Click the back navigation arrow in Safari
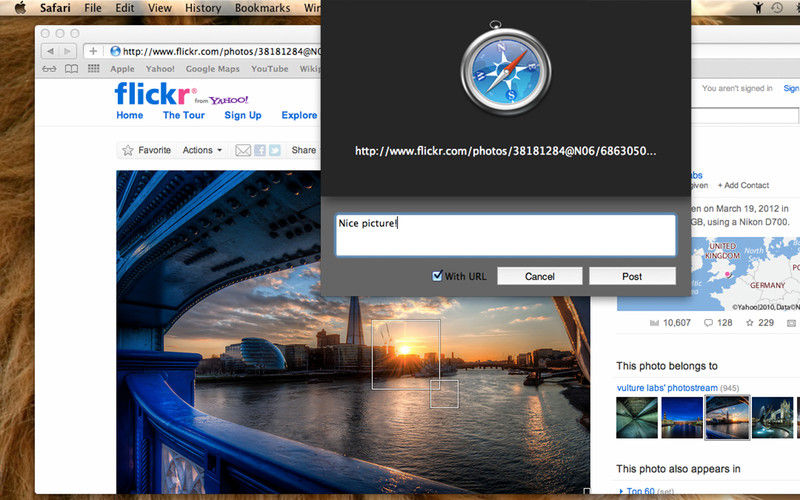800x500 pixels. tap(50, 51)
